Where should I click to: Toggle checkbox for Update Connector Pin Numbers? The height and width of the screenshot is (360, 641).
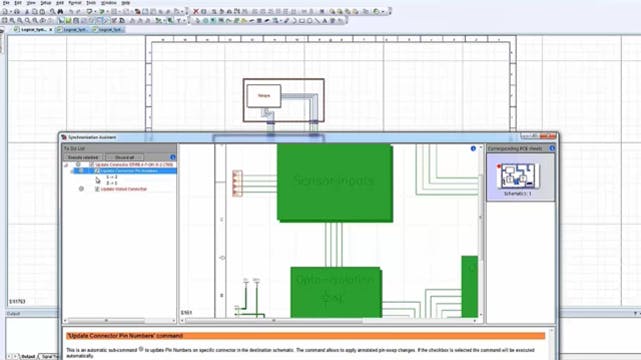(x=96, y=171)
